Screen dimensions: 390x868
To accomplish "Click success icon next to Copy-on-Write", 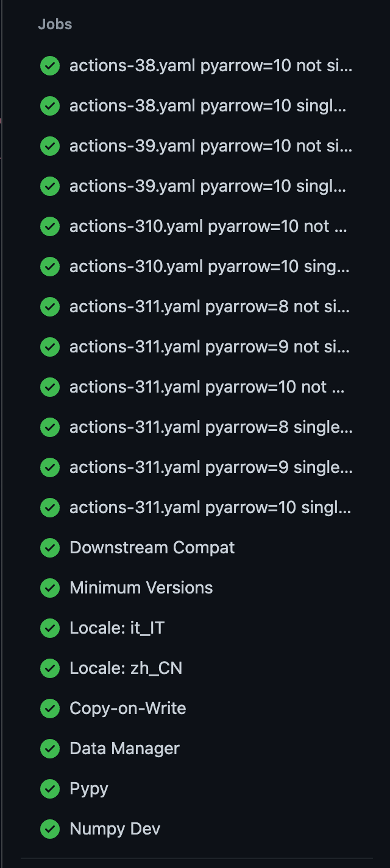I will (49, 709).
